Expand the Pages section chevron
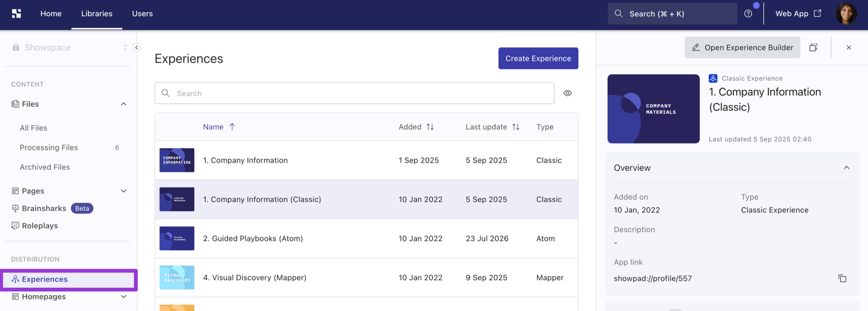Screen dimensions: 868x311 (124, 191)
